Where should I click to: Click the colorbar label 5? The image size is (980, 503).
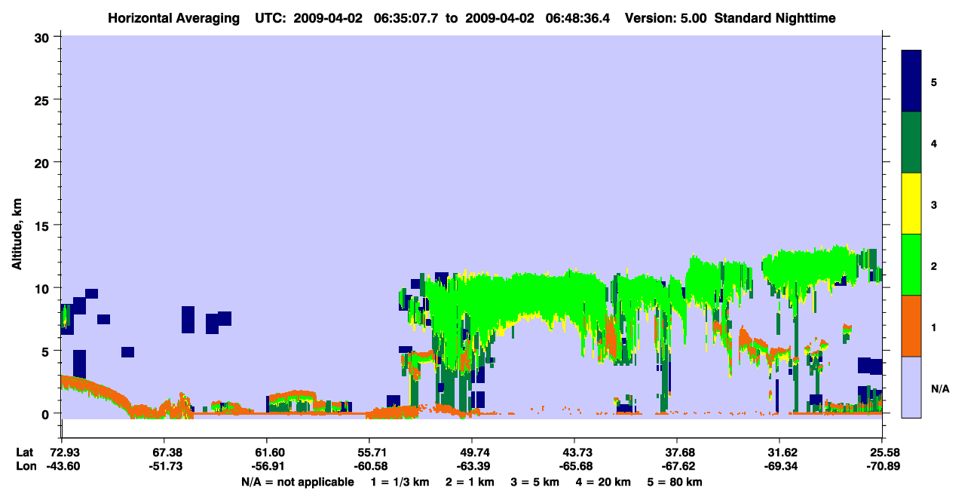[934, 81]
